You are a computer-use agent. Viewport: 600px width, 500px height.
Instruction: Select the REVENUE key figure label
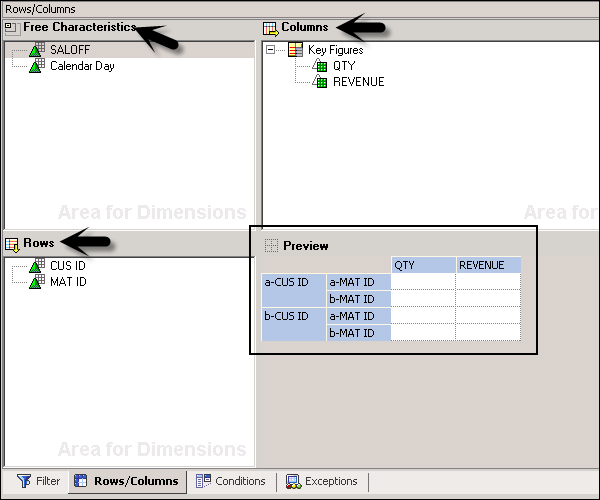(358, 82)
